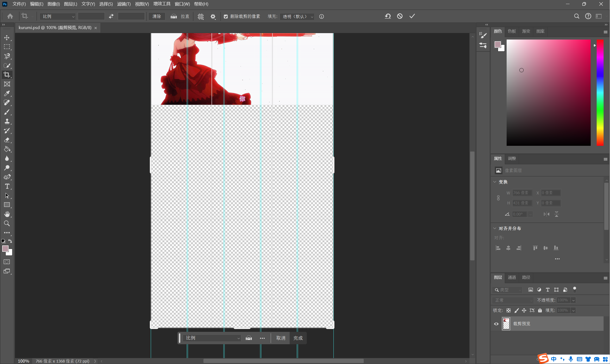Toggle delete cropped pixels checkbox
The height and width of the screenshot is (364, 610).
pyautogui.click(x=226, y=16)
